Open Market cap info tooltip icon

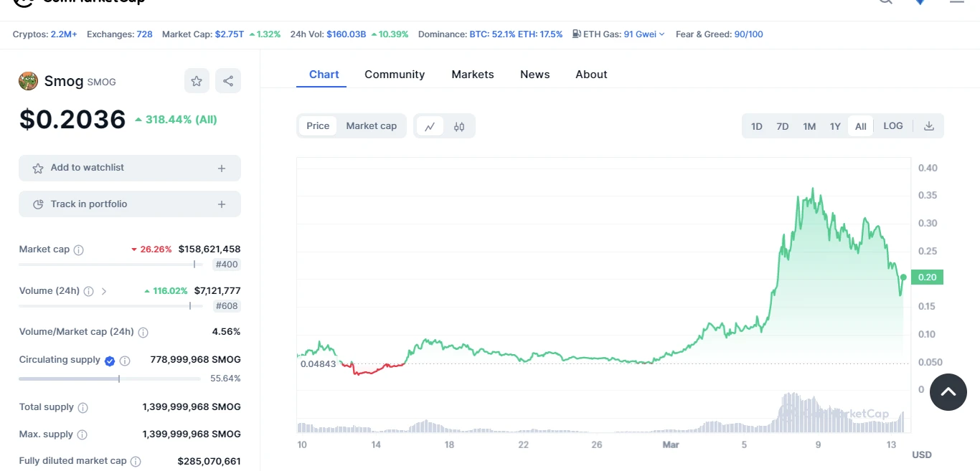pyautogui.click(x=79, y=250)
